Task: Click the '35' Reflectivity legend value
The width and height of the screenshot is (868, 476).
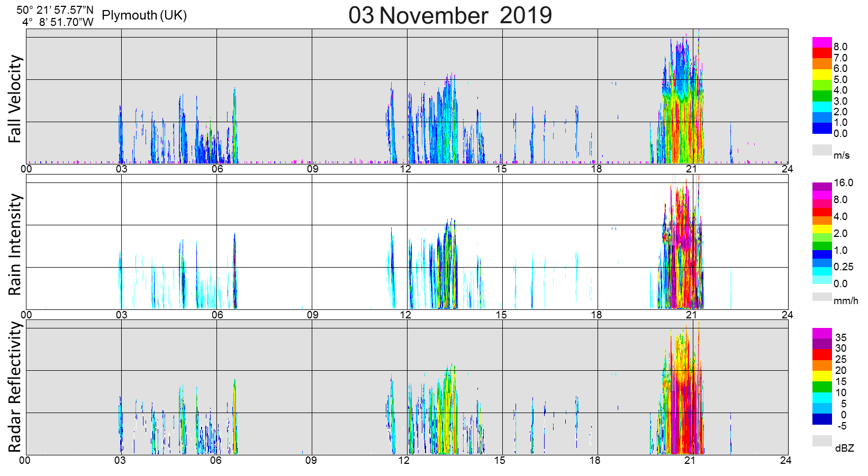Action: pos(841,337)
